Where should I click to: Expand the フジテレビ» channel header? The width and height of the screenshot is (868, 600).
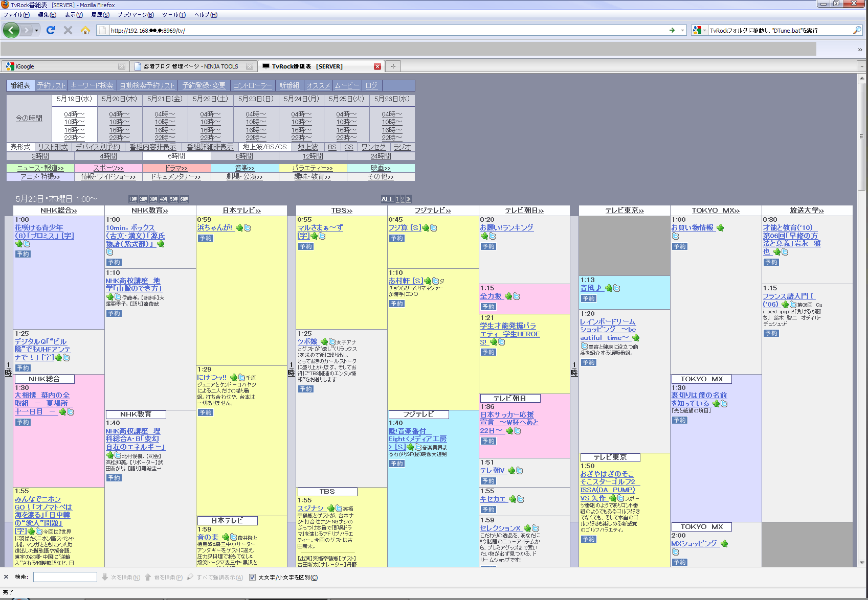click(433, 211)
